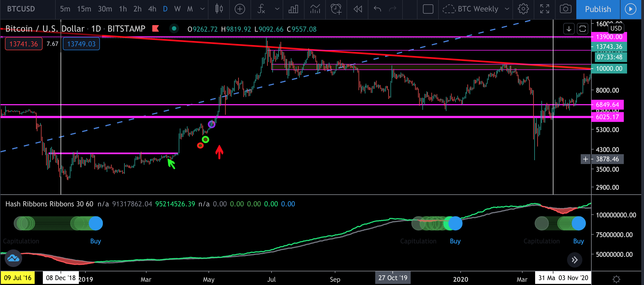Expand the indicators fx dropdown arrow
This screenshot has width=644, height=285.
pyautogui.click(x=277, y=9)
